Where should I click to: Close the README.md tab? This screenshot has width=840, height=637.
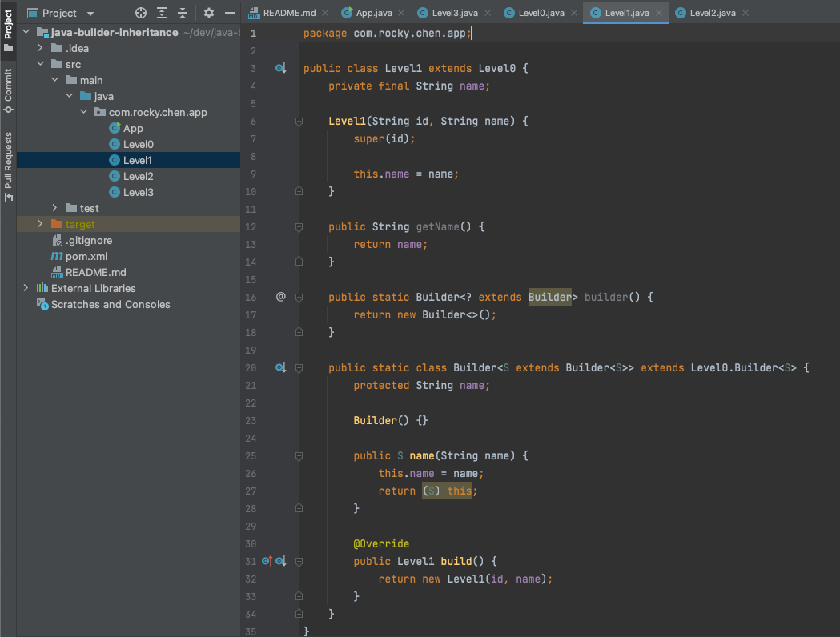pyautogui.click(x=324, y=13)
